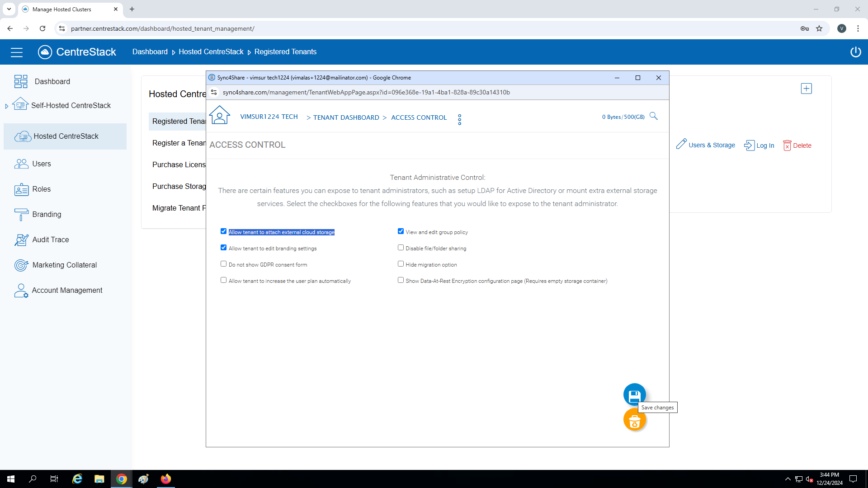Open Firefox from the taskbar
The width and height of the screenshot is (868, 488).
[166, 479]
